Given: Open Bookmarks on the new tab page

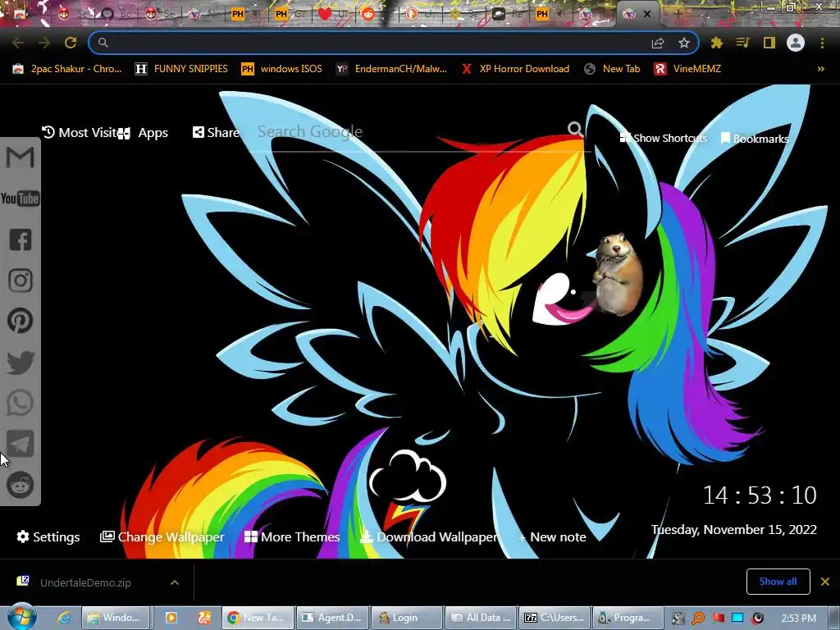Looking at the screenshot, I should tap(755, 139).
